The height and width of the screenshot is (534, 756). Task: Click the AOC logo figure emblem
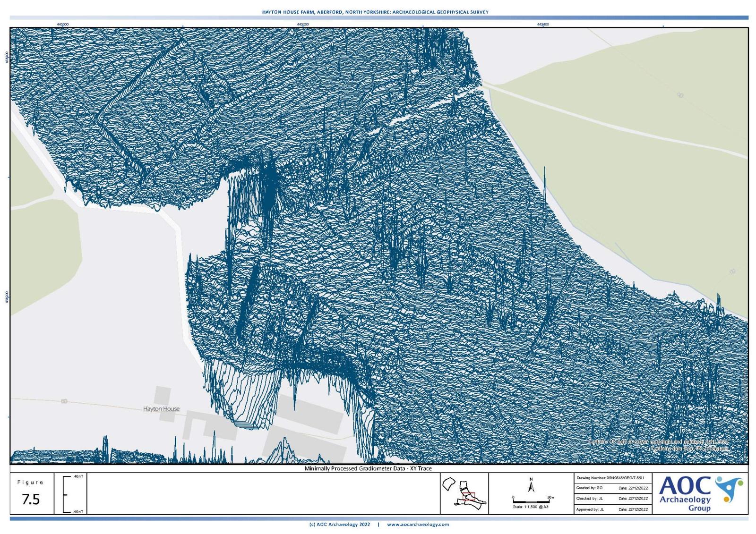tap(730, 488)
